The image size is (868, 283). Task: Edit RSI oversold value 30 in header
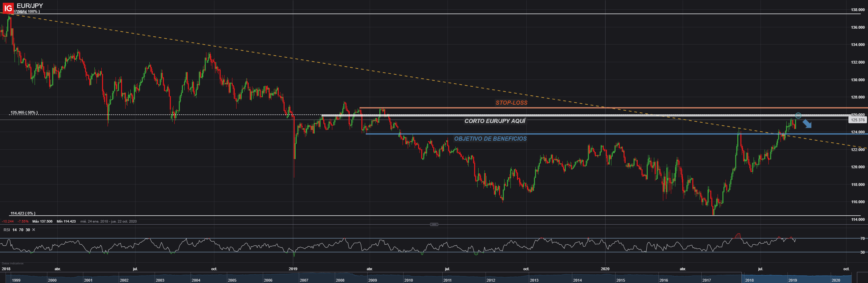pos(28,230)
